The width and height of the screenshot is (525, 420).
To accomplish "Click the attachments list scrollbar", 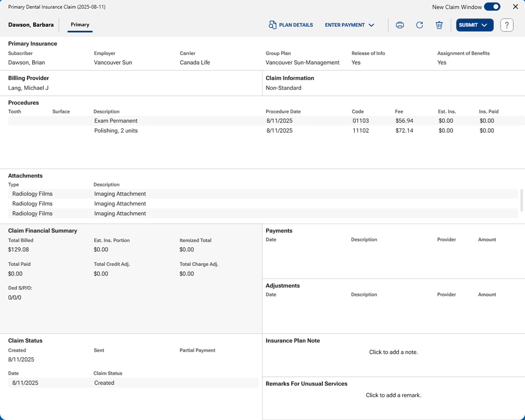I will [x=522, y=200].
